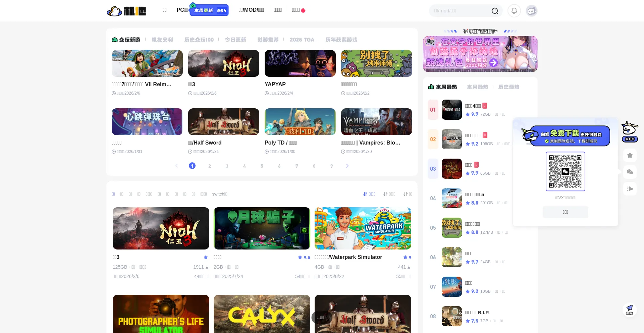Open the R.I.P. ranking thumbnail at 08
Viewport: 644px width, 333px height.
[x=452, y=316]
